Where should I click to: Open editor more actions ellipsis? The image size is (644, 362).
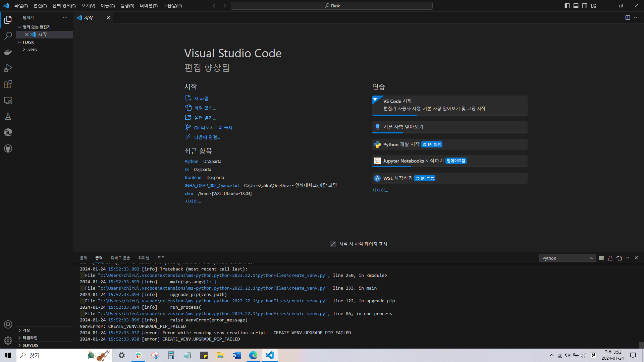[636, 18]
